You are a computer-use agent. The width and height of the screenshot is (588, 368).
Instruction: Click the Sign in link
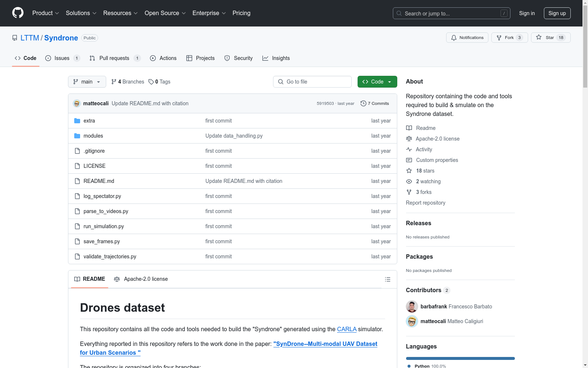click(x=527, y=13)
